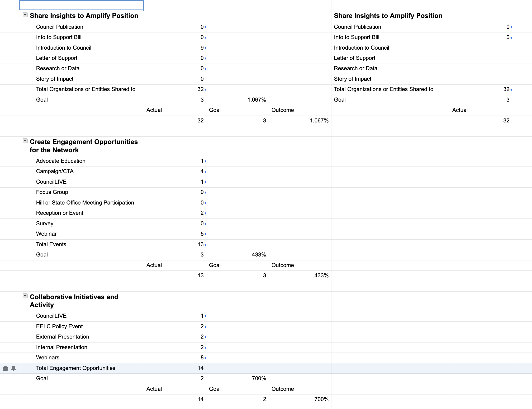The image size is (532, 409).
Task: Click the 700% value under Outcome header
Action: pos(321,399)
